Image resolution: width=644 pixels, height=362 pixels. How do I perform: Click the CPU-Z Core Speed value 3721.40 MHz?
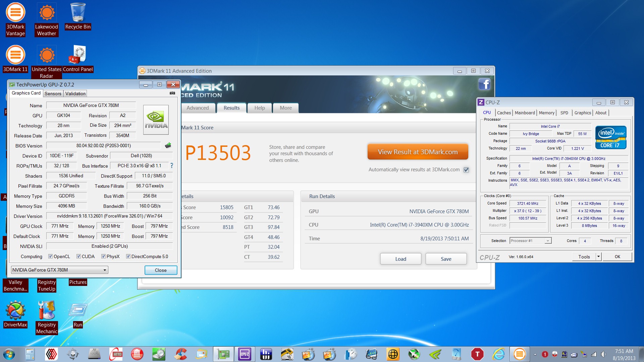[528, 203]
